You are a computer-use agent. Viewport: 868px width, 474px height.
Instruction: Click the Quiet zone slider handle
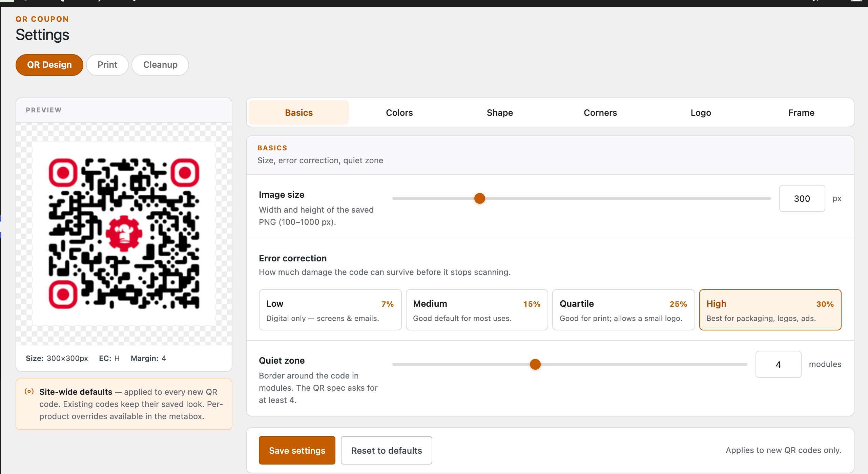(x=535, y=364)
